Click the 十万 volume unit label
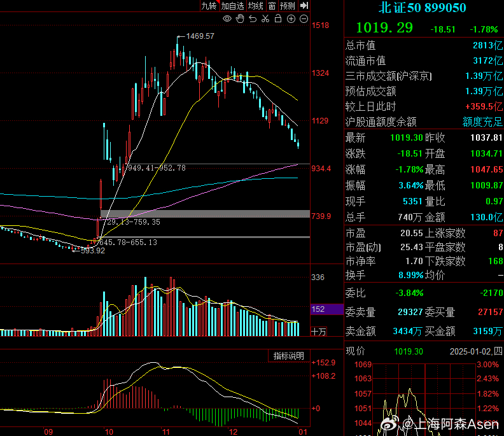Image resolution: width=504 pixels, height=436 pixels. pyautogui.click(x=319, y=332)
